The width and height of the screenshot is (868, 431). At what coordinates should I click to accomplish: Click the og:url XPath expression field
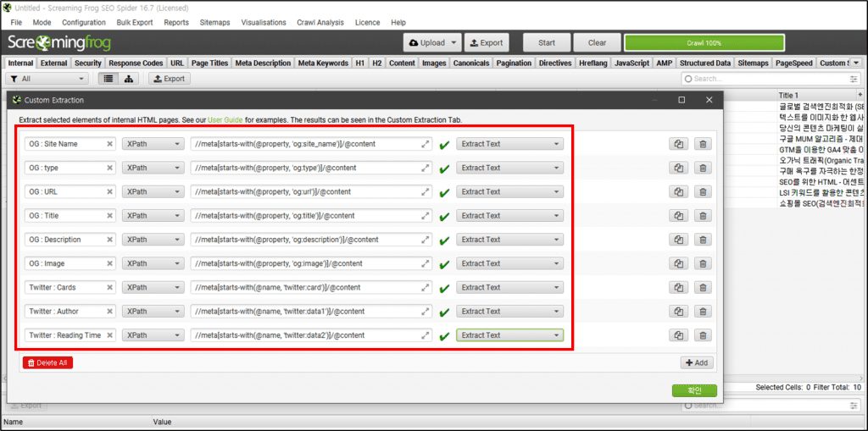311,191
